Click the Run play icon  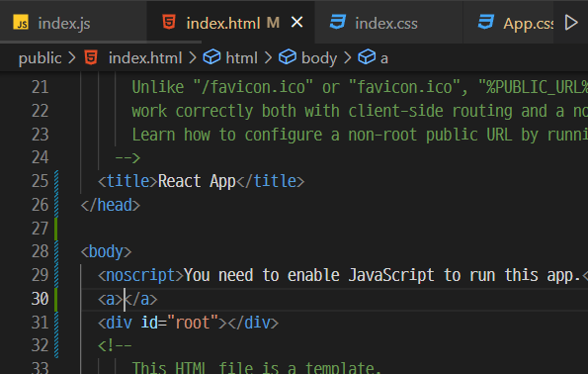pyautogui.click(x=571, y=23)
